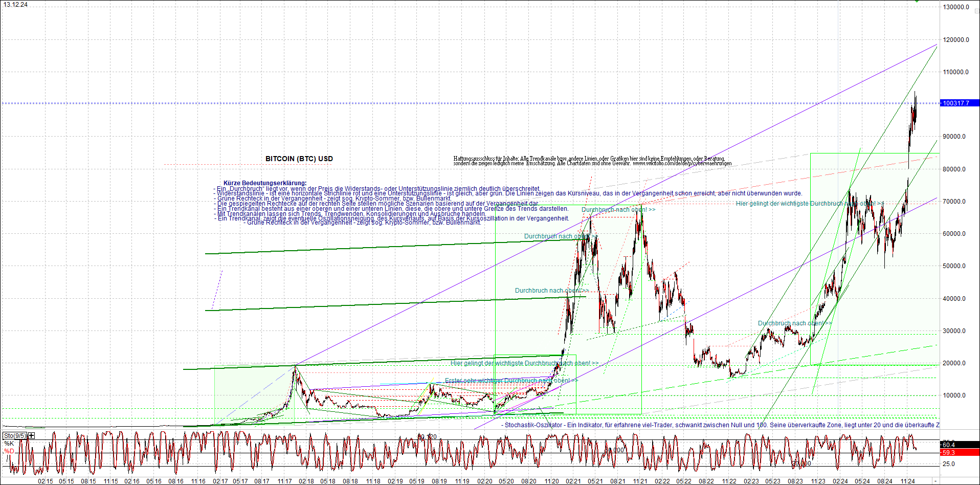This screenshot has height=485, width=980.
Task: Click the BITCOIN (BTC) USD chart title
Action: pos(299,159)
